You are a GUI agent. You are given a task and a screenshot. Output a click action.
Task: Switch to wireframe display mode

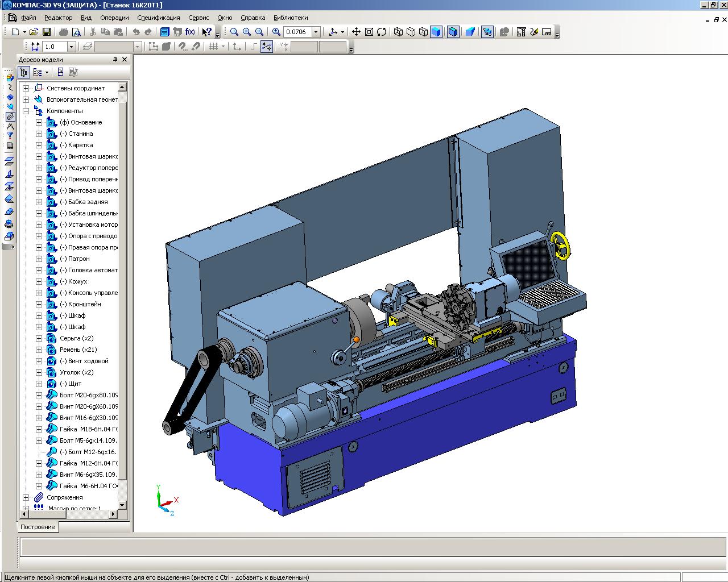(398, 32)
